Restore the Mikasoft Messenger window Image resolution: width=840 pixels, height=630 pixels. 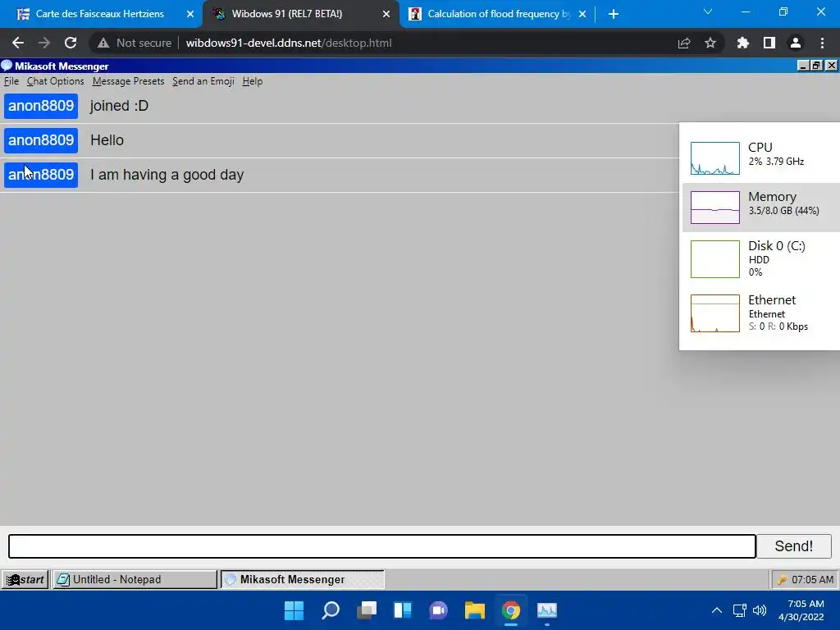tap(816, 66)
